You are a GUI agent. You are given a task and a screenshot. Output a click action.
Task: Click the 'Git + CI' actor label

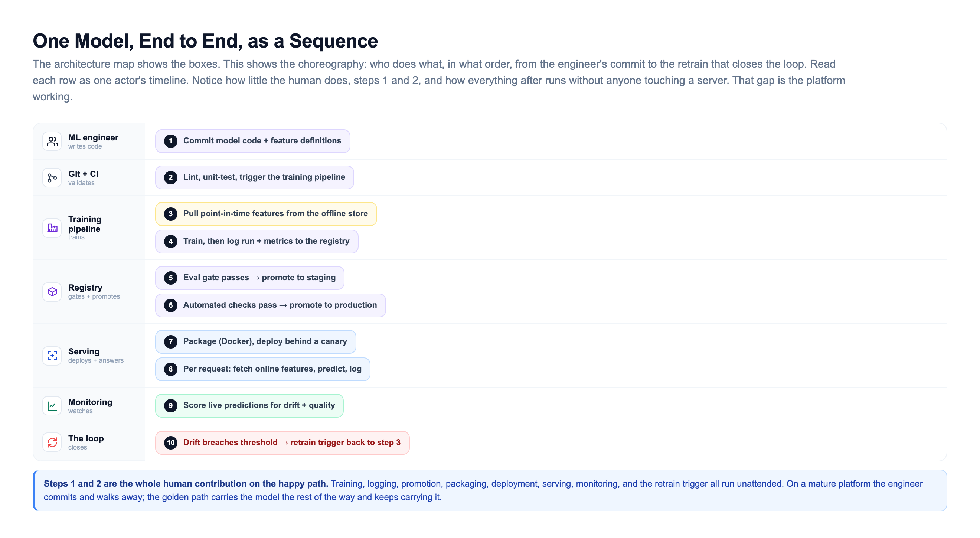[x=83, y=174]
